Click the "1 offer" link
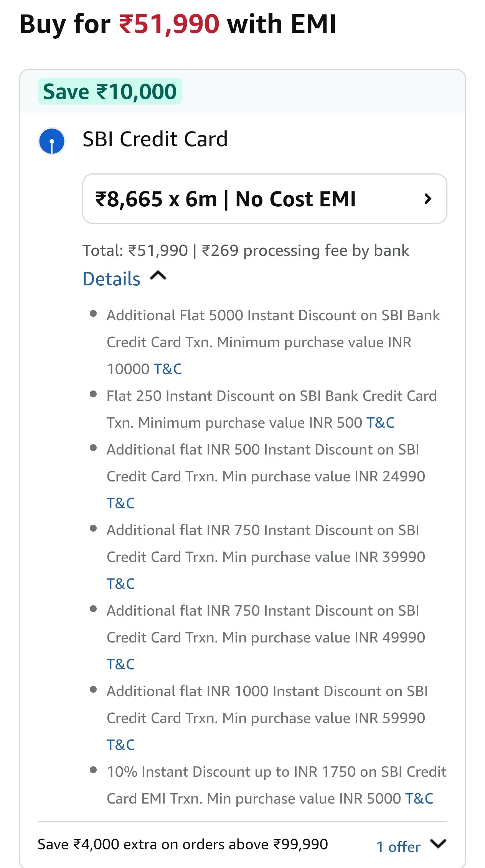 tap(398, 847)
